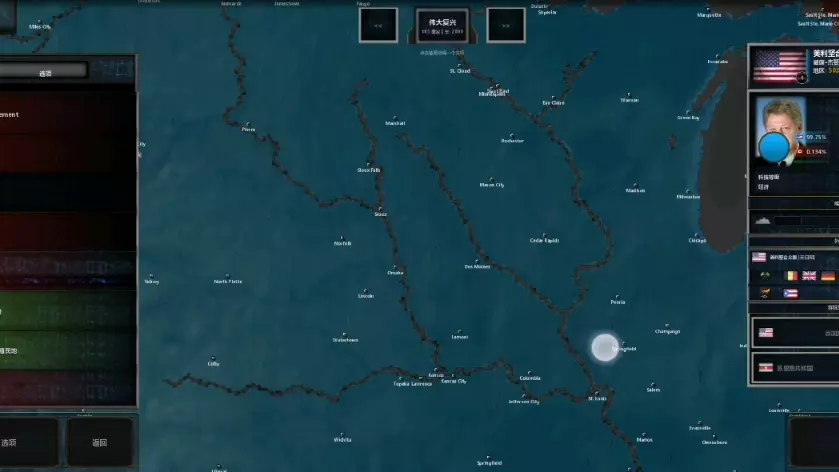
Task: Open 选项 button at bottom left
Action: (x=28, y=443)
